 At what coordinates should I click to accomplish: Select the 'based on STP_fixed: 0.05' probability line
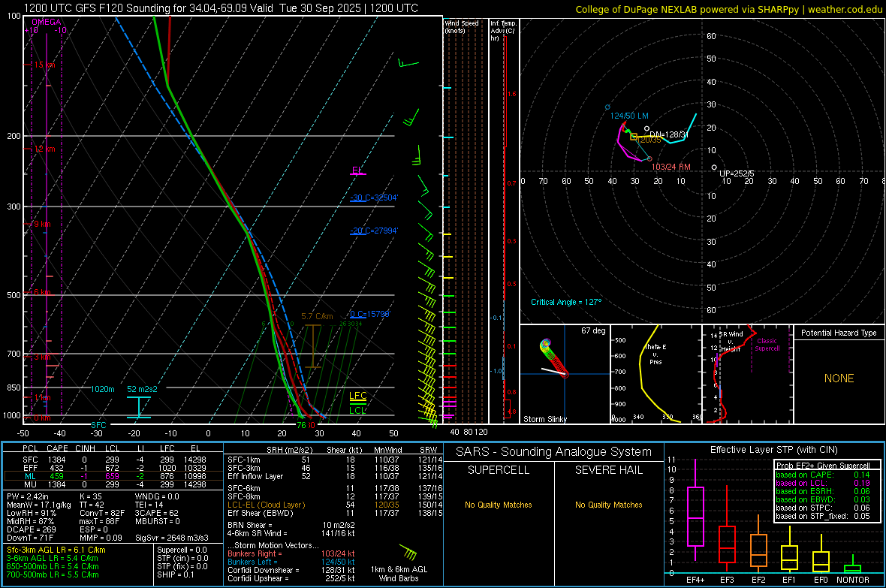coord(823,516)
